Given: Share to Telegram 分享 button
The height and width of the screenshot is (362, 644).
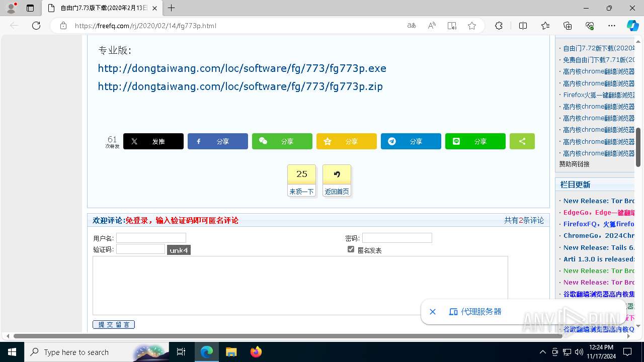Looking at the screenshot, I should click(411, 141).
